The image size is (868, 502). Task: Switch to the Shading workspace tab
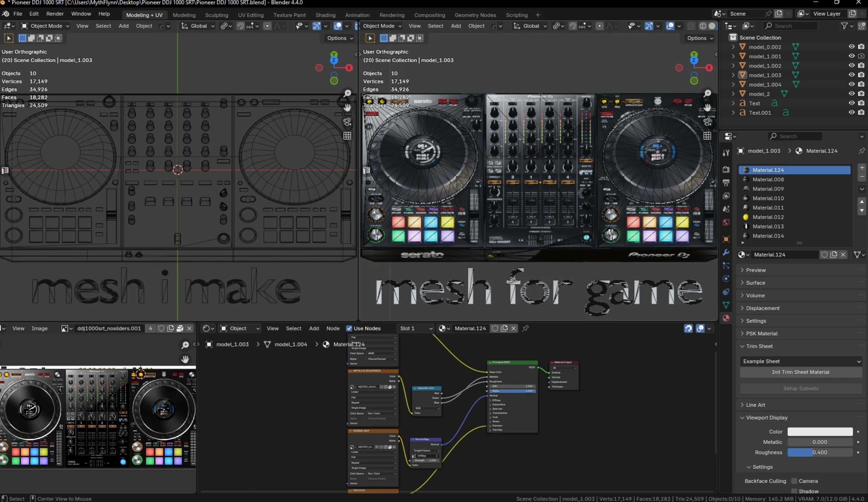click(325, 15)
